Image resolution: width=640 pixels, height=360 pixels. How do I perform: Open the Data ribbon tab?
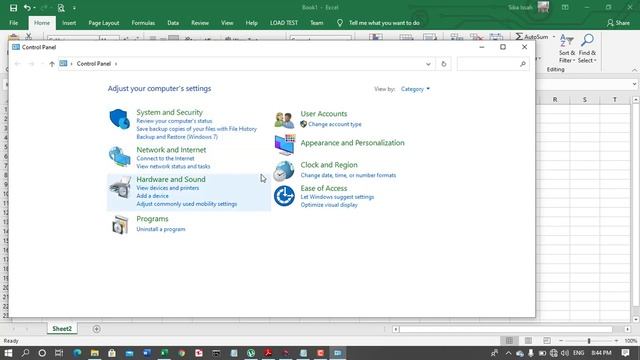173,23
